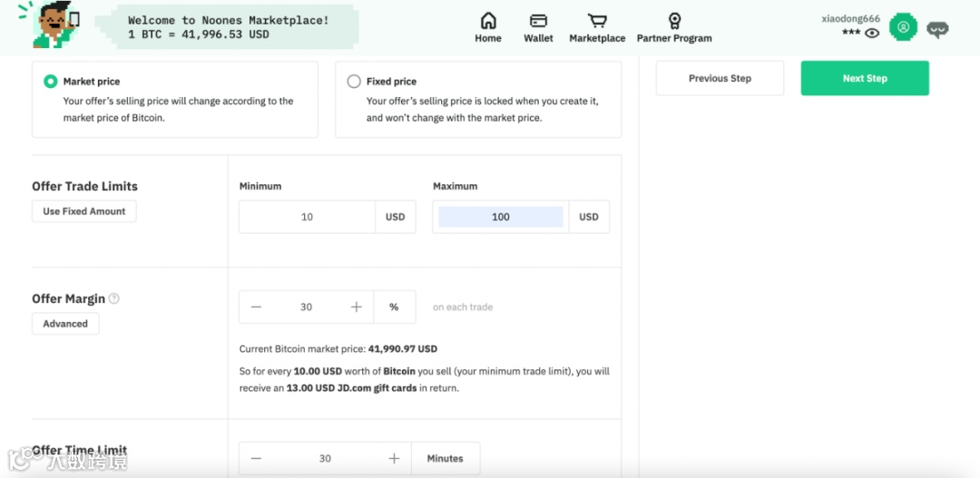The width and height of the screenshot is (980, 478).
Task: Click the Home house icon
Action: point(488,21)
